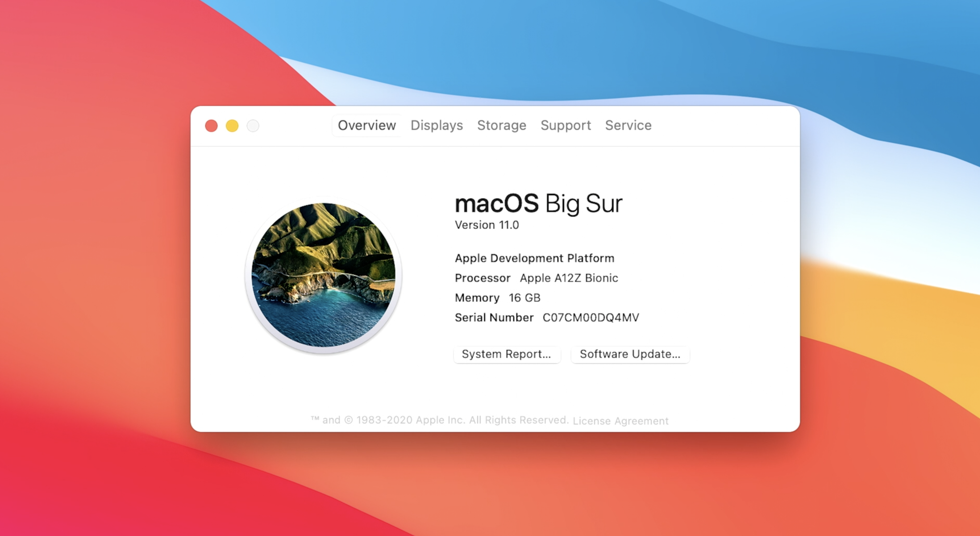Switch to the Overview tab
The height and width of the screenshot is (536, 980).
click(x=366, y=125)
